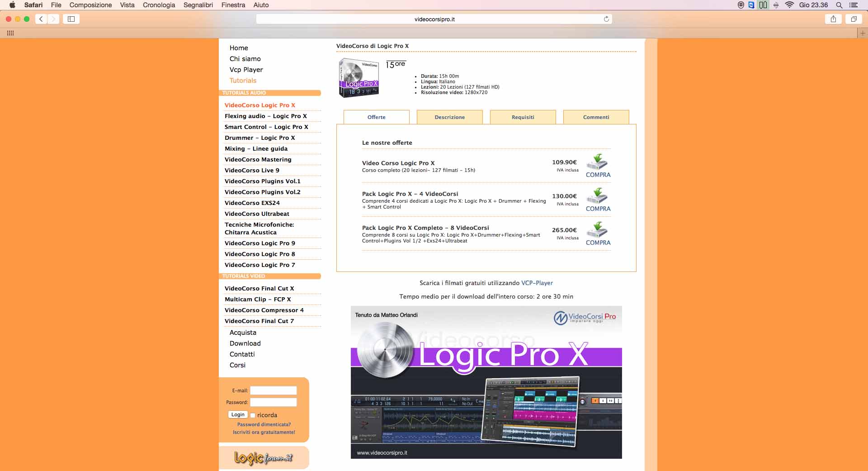Open the VCP-Player link

[537, 283]
